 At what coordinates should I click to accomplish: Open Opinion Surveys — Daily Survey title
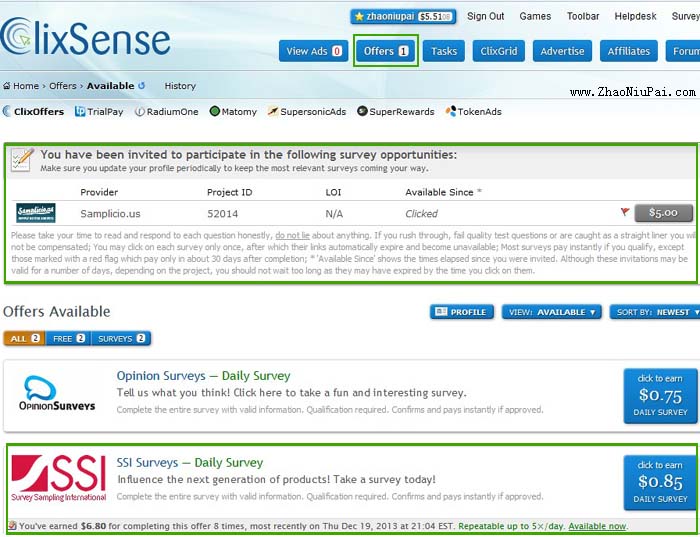coord(203,376)
